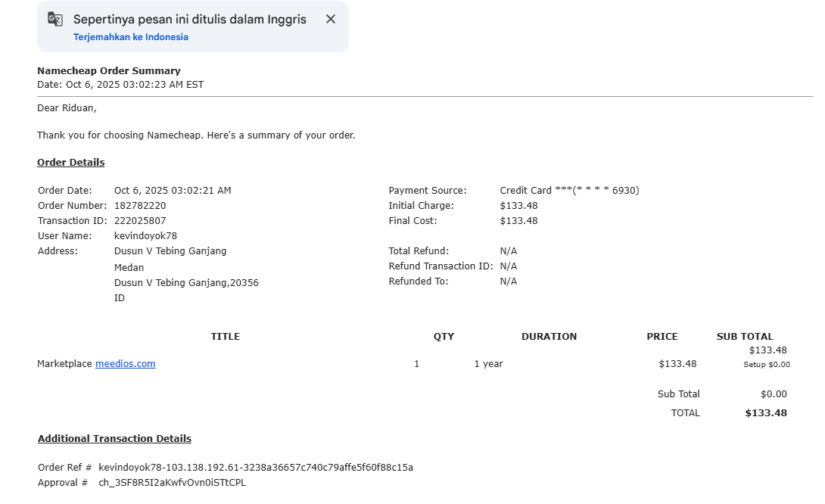Click the transaction ID 222025807
Screen dimensions: 825x504
[140, 221]
